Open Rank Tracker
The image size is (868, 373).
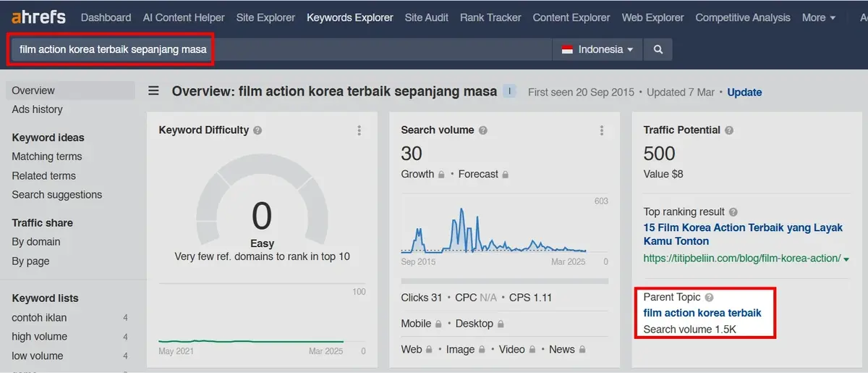pos(490,17)
